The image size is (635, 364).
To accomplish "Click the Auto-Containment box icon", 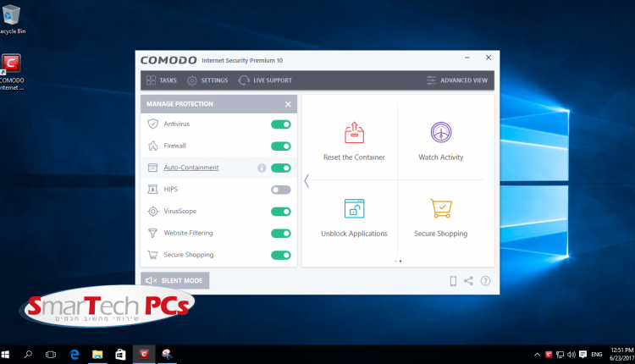I will 152,168.
